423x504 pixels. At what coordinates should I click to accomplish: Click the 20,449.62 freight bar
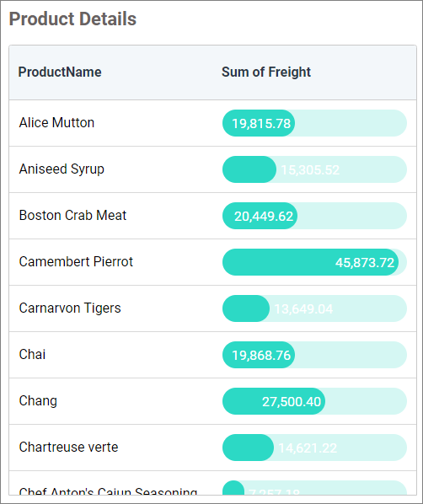coord(314,216)
